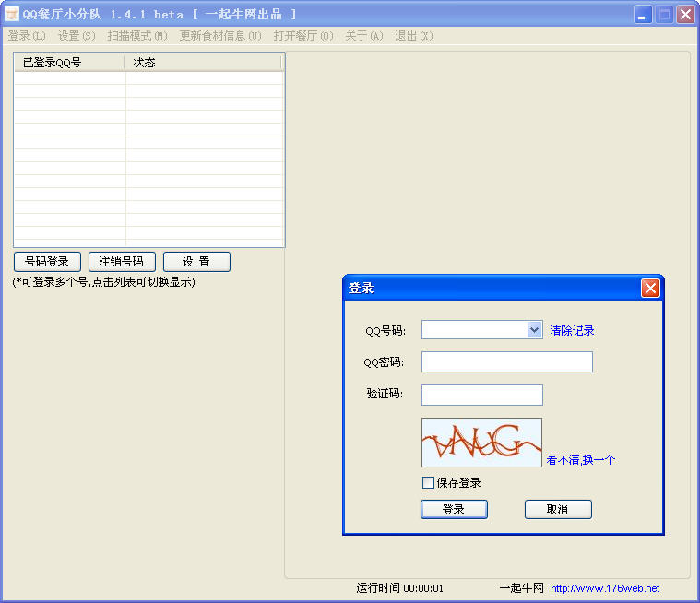Click the 取消 button in the dialog
The image size is (700, 603).
pos(558,509)
